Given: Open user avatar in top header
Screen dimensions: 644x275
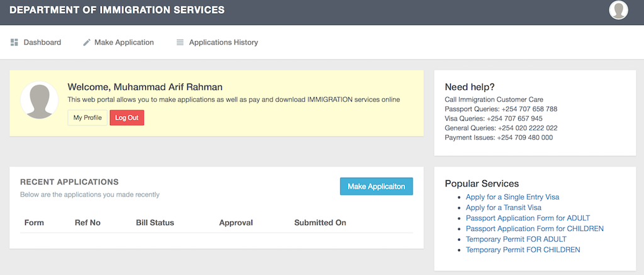Looking at the screenshot, I should click(x=618, y=10).
